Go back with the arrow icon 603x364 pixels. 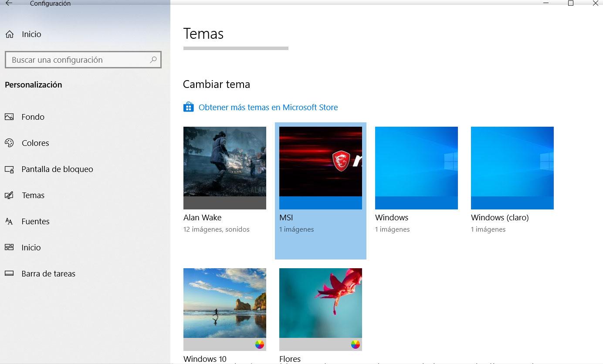pos(9,3)
